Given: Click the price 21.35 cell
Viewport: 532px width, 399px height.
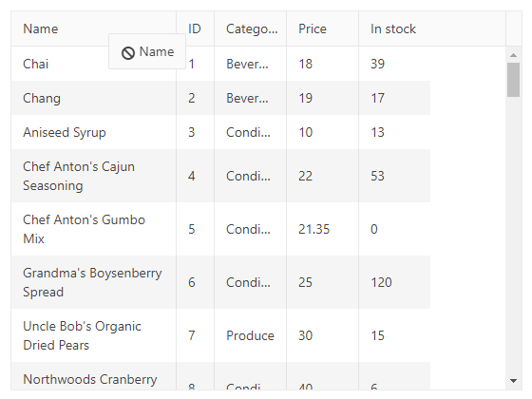Looking at the screenshot, I should coord(323,229).
